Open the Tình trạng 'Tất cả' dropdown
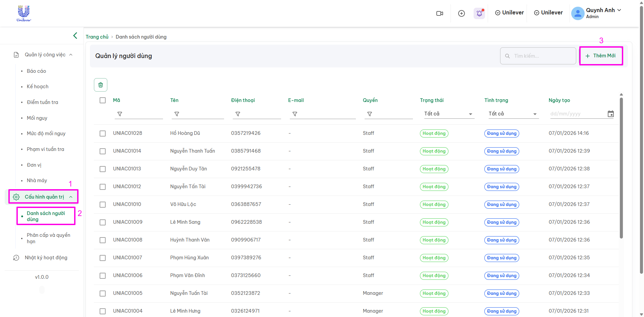 (512, 114)
